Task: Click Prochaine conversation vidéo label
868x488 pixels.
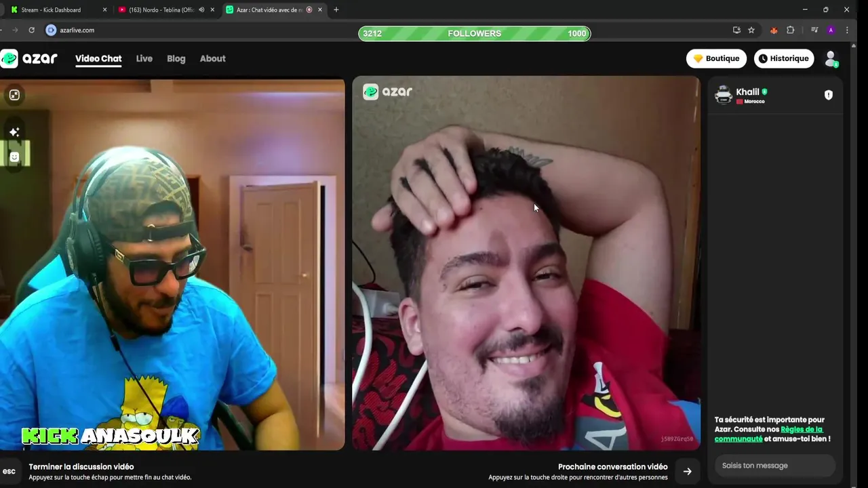Action: point(613,466)
